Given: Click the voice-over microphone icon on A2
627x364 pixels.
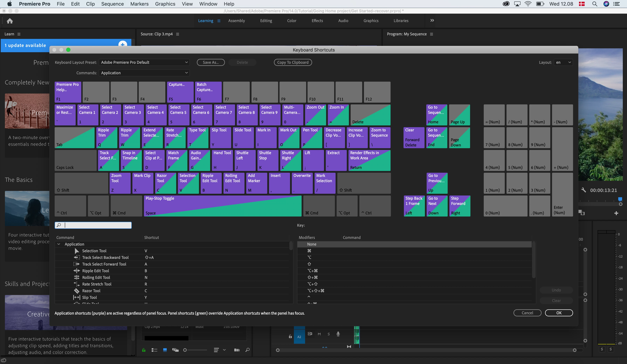Looking at the screenshot, I should (x=338, y=334).
